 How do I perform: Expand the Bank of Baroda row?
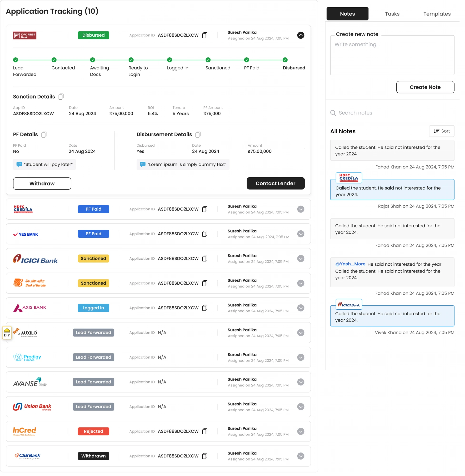301,283
